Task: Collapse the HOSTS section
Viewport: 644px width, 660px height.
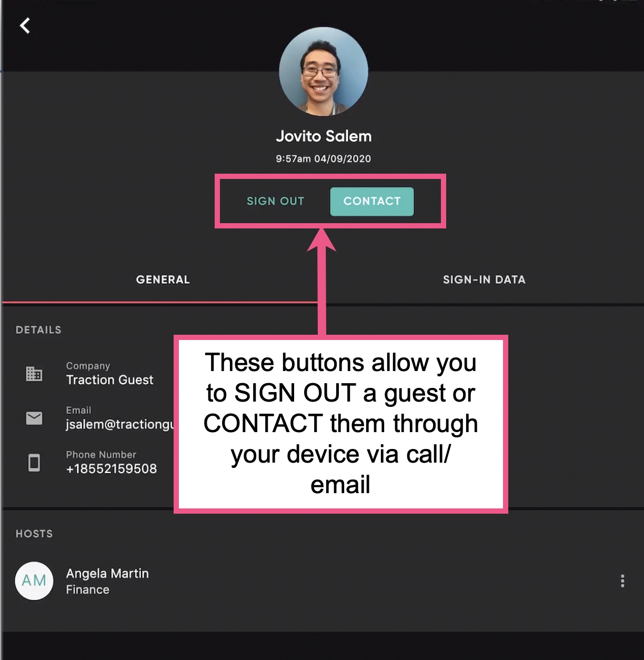Action: tap(33, 534)
